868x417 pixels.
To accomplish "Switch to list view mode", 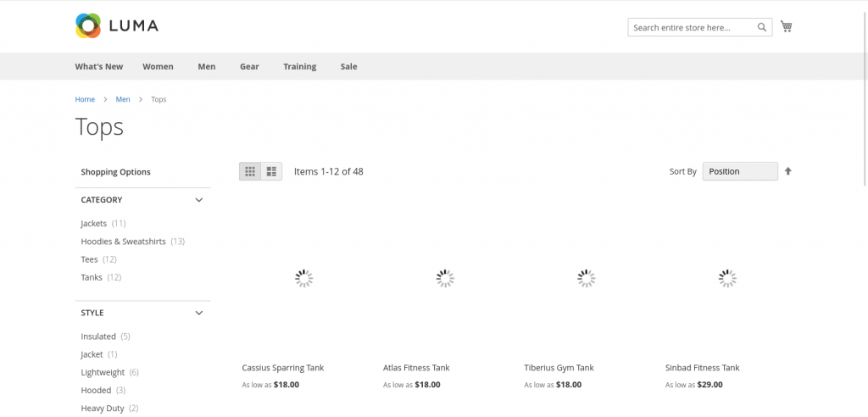I will pyautogui.click(x=271, y=172).
